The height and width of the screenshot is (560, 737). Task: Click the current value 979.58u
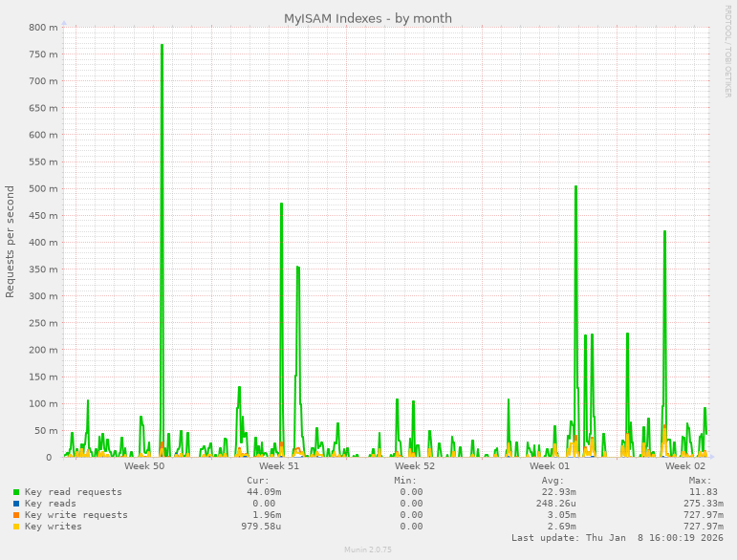[261, 527]
